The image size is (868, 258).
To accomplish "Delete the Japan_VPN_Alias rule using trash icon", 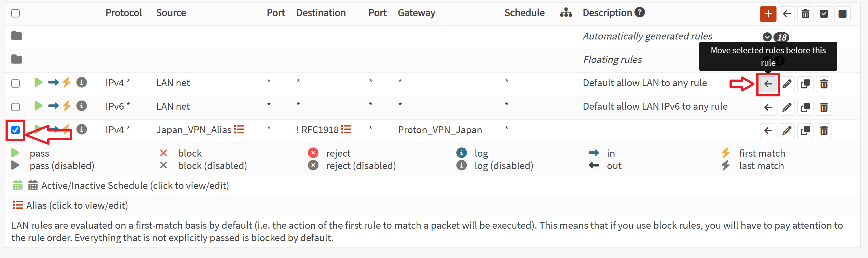I will tap(824, 131).
